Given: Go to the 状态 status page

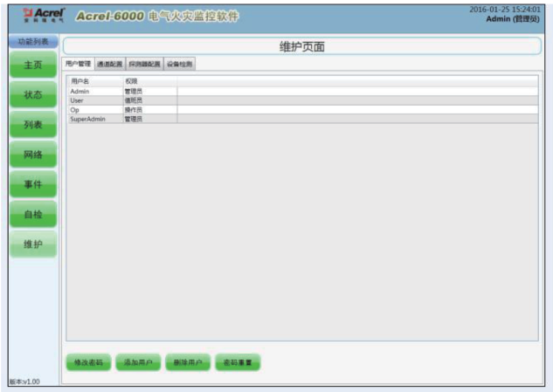Looking at the screenshot, I should [x=33, y=95].
